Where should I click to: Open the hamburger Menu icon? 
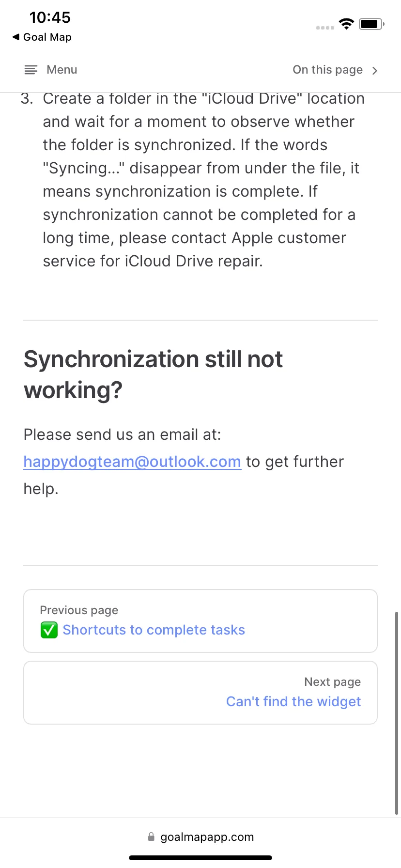point(31,70)
